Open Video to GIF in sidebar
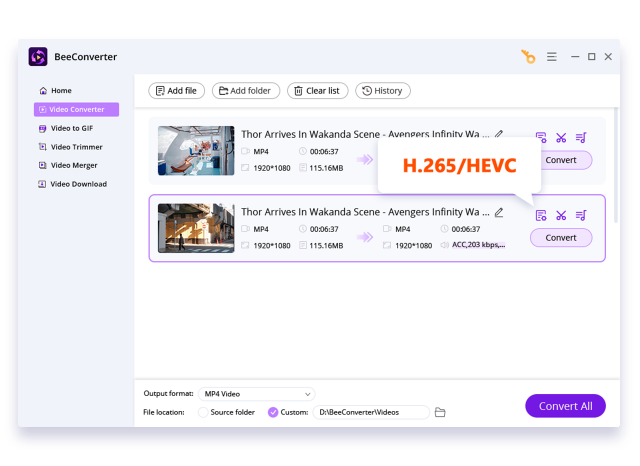This screenshot has width=640, height=466. [x=71, y=128]
